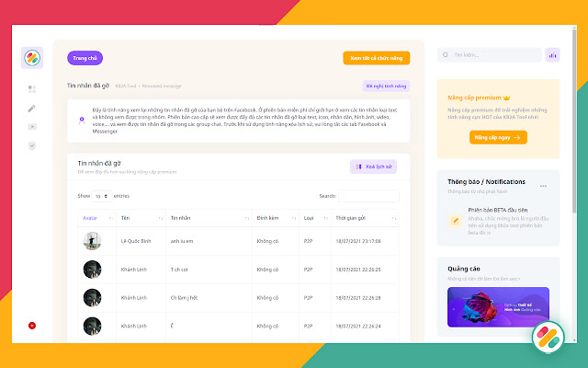Viewport: 588px width, 368px height.
Task: Click Removed message breadcrumb text
Action: point(162,86)
